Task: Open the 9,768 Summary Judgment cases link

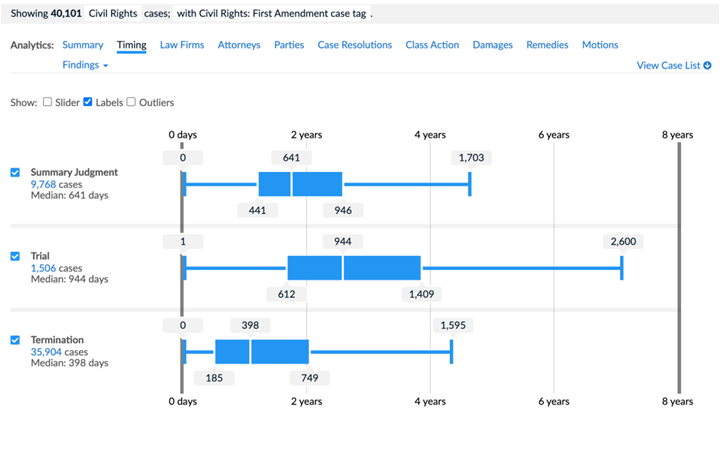Action: click(43, 184)
